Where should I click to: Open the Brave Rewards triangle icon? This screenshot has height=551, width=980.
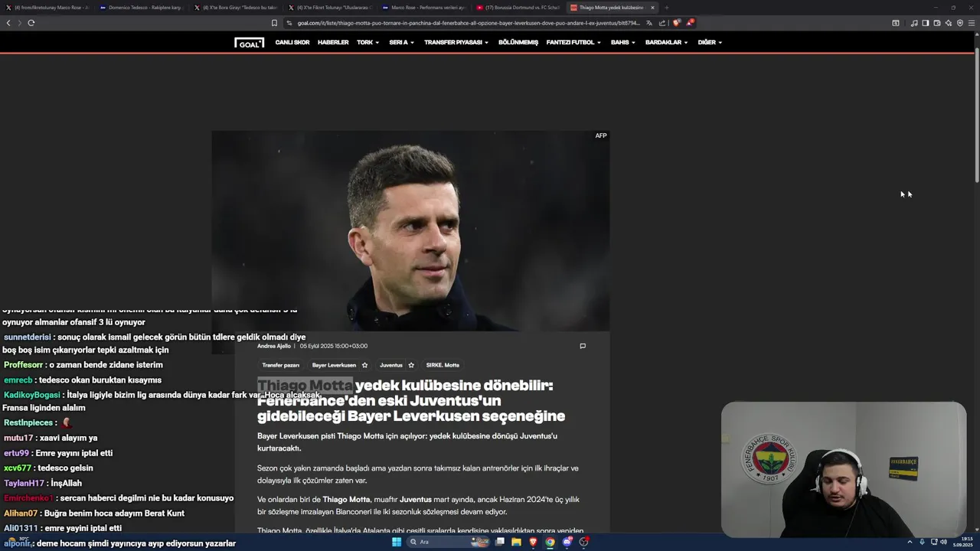[x=690, y=23]
